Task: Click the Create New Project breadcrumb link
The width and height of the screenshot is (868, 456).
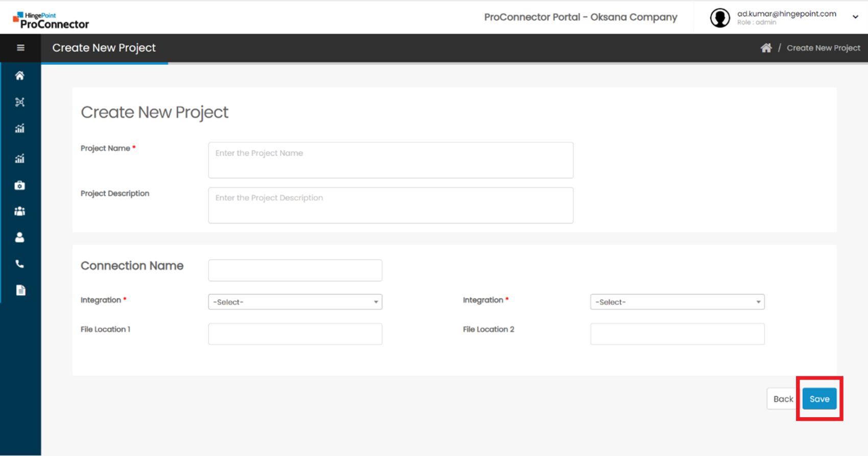Action: 823,48
